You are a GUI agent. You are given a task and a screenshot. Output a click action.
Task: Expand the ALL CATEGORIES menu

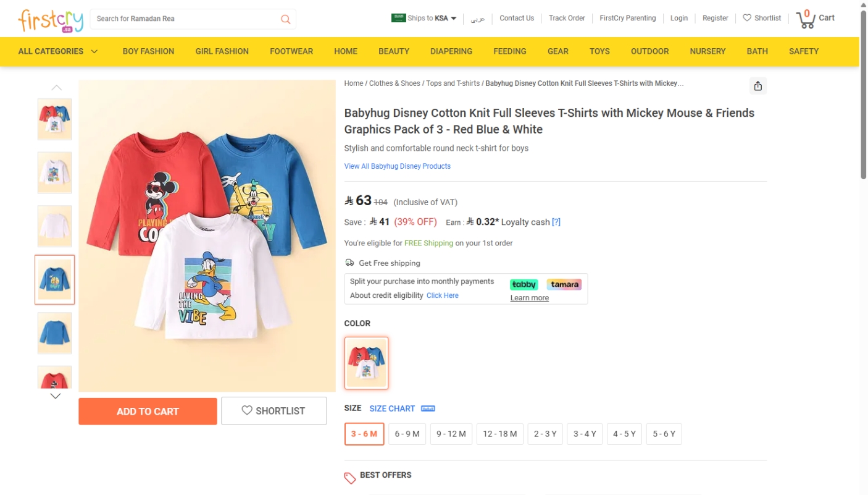tap(57, 51)
